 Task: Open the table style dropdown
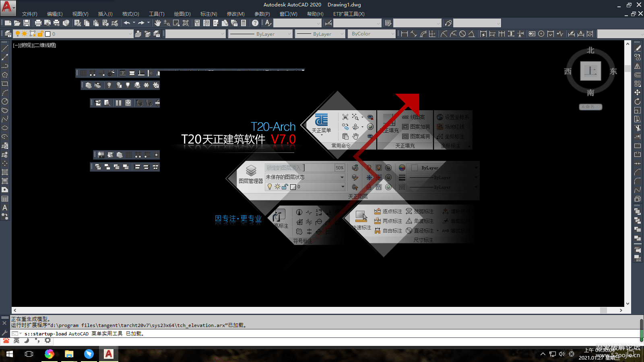point(438,23)
